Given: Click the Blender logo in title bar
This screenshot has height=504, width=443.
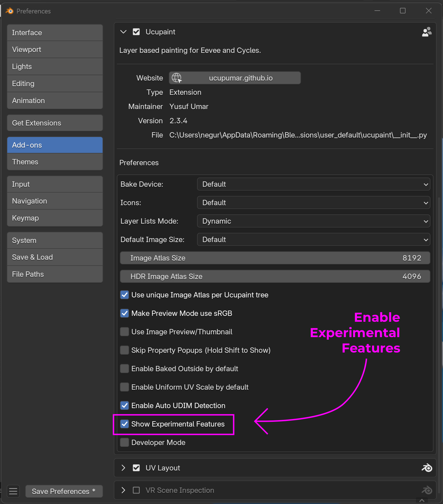Looking at the screenshot, I should [x=10, y=11].
